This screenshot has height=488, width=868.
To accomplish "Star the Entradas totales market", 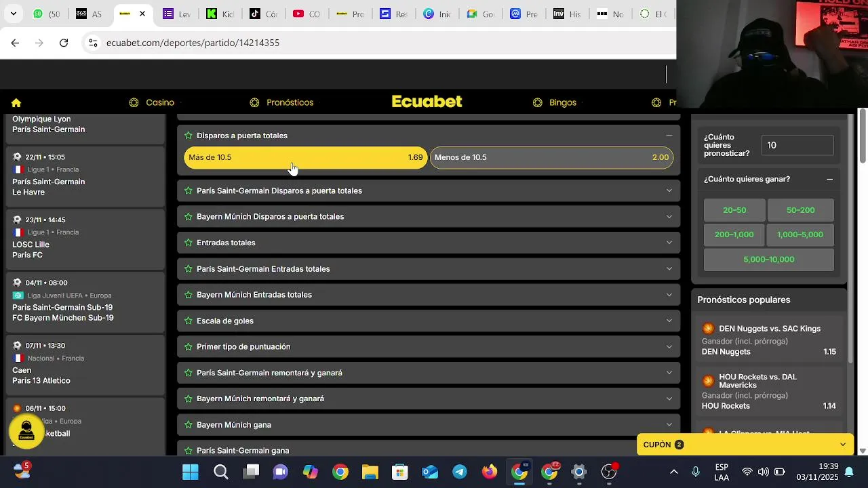I will pyautogui.click(x=189, y=243).
